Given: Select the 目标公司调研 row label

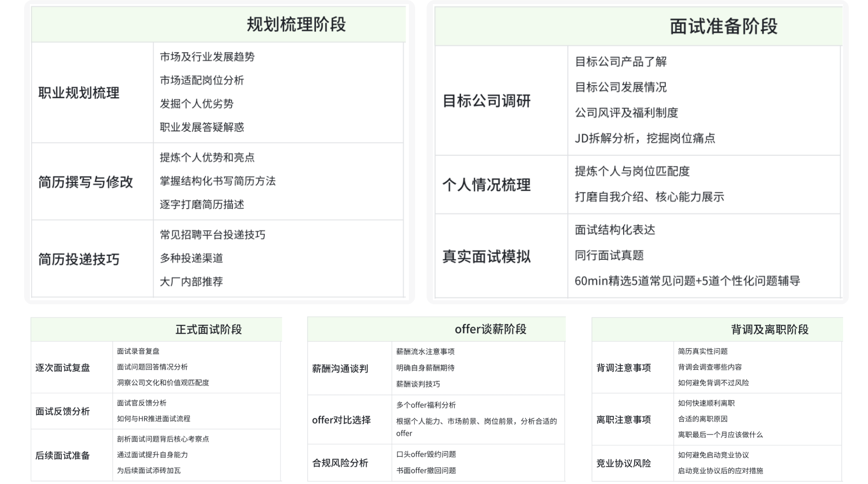Looking at the screenshot, I should click(x=486, y=101).
